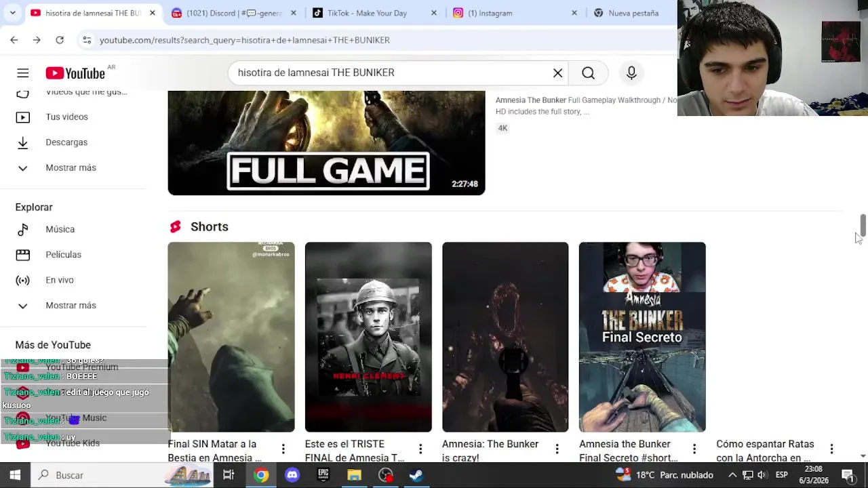This screenshot has width=868, height=488.
Task: Switch to Nueva pestaña tab
Action: click(x=633, y=13)
